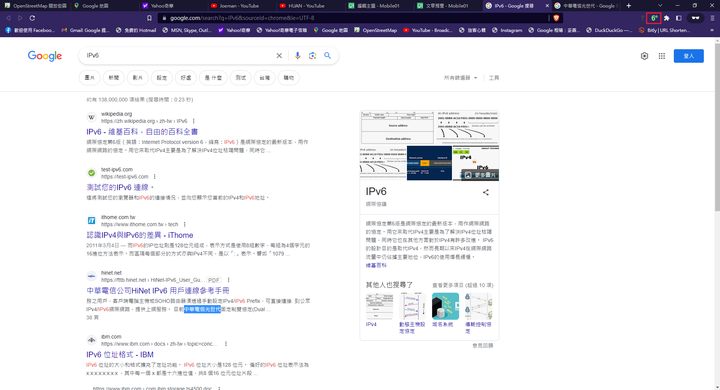This screenshot has width=720, height=390.
Task: Filter results by 新聞 news chip
Action: pyautogui.click(x=113, y=78)
